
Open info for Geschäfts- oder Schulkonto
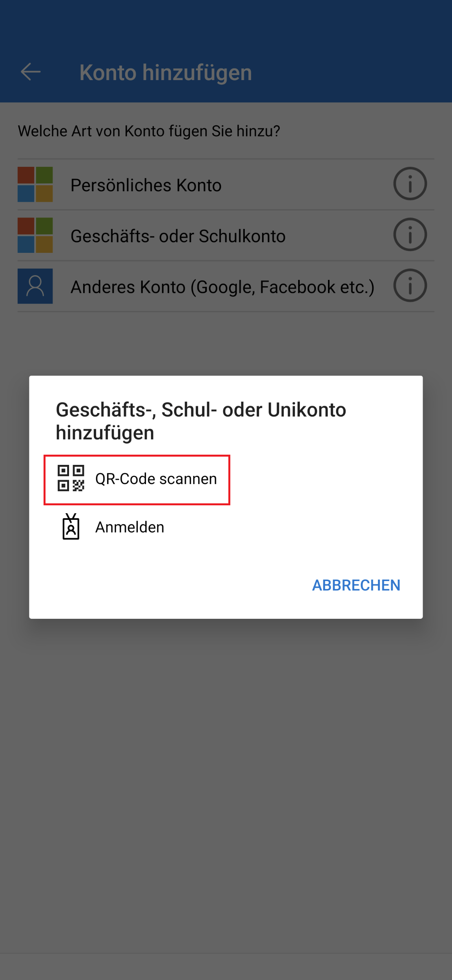point(410,235)
